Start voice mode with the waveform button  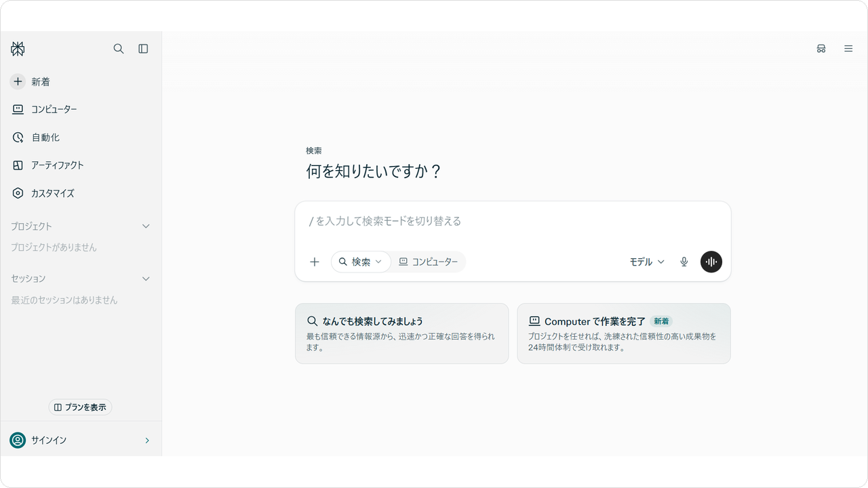pyautogui.click(x=711, y=262)
